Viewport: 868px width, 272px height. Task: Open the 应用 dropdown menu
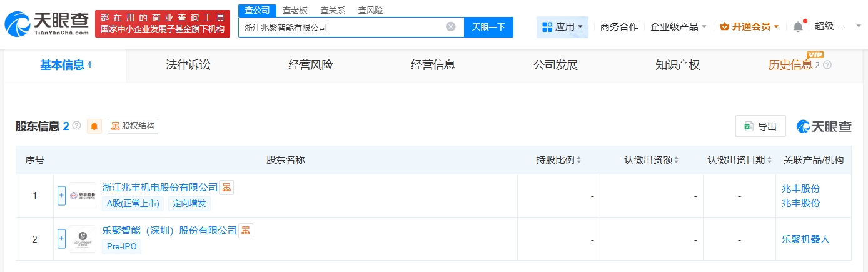562,27
